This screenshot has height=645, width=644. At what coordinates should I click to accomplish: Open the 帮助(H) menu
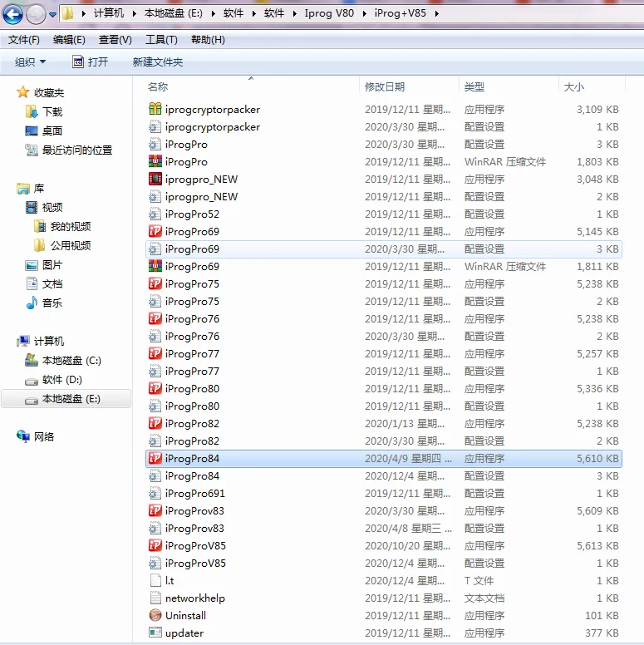(x=208, y=40)
